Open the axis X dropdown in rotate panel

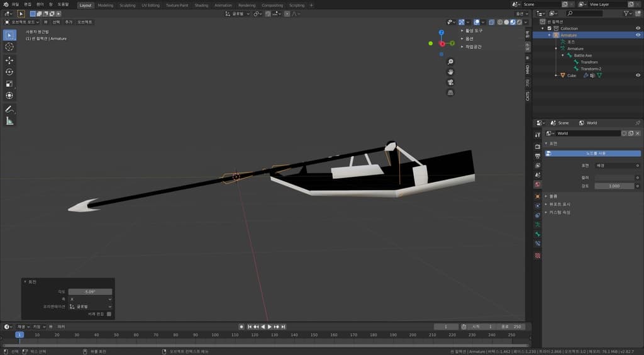pos(90,299)
